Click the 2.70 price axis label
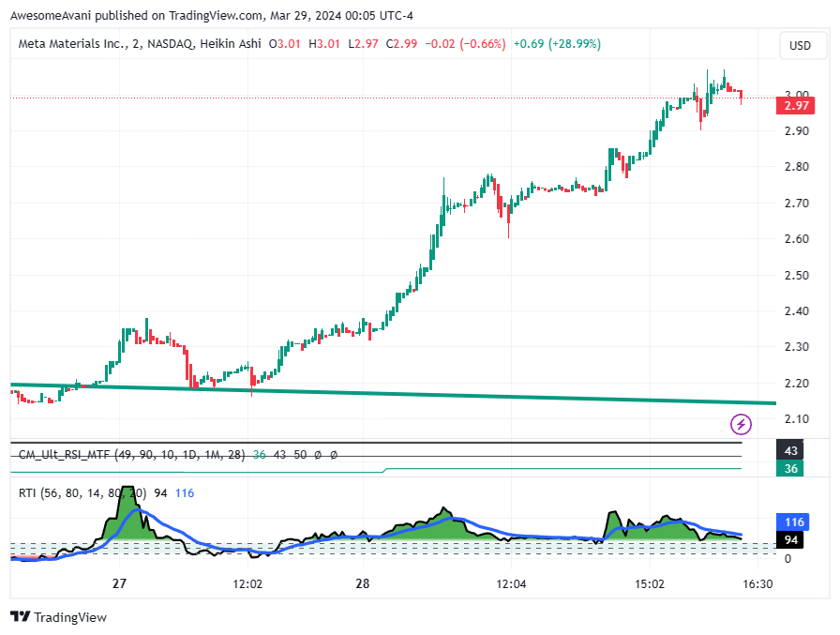 tap(797, 204)
